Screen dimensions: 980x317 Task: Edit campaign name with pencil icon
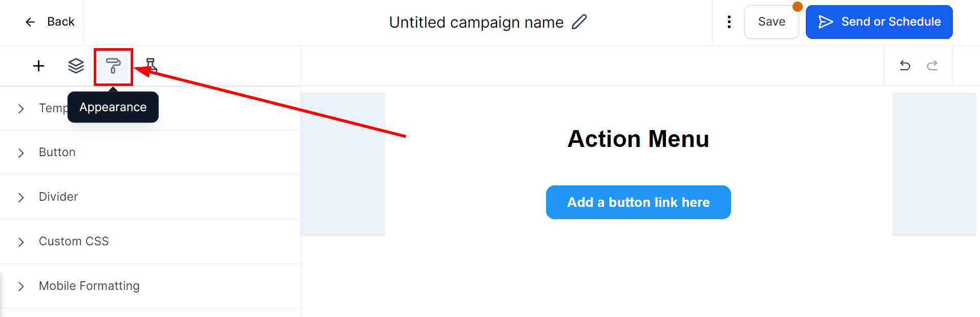tap(579, 22)
